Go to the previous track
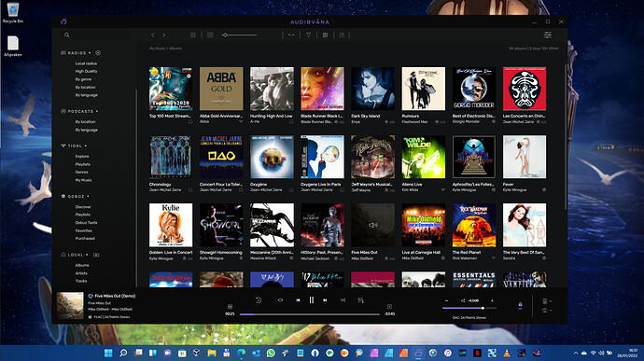Image resolution: width=644 pixels, height=361 pixels. [298, 300]
